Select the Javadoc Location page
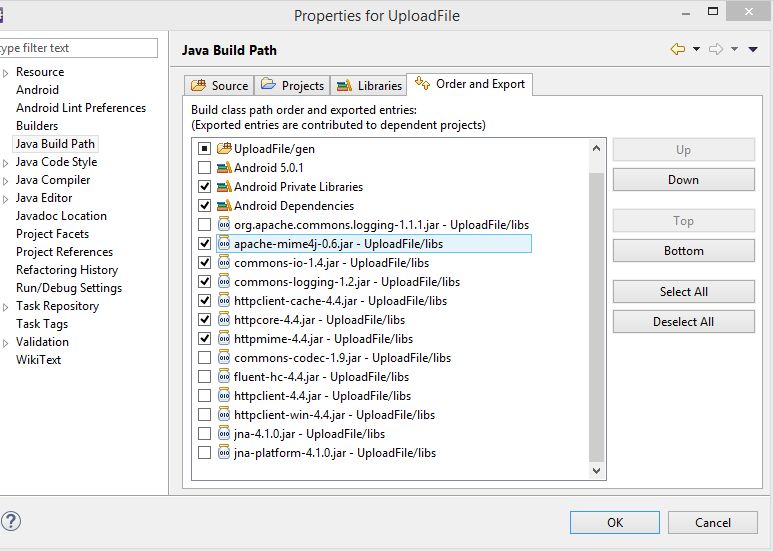773x551 pixels. pos(61,215)
